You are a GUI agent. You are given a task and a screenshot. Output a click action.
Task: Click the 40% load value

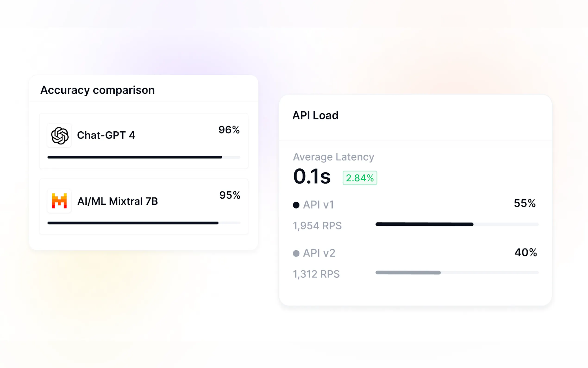(525, 252)
